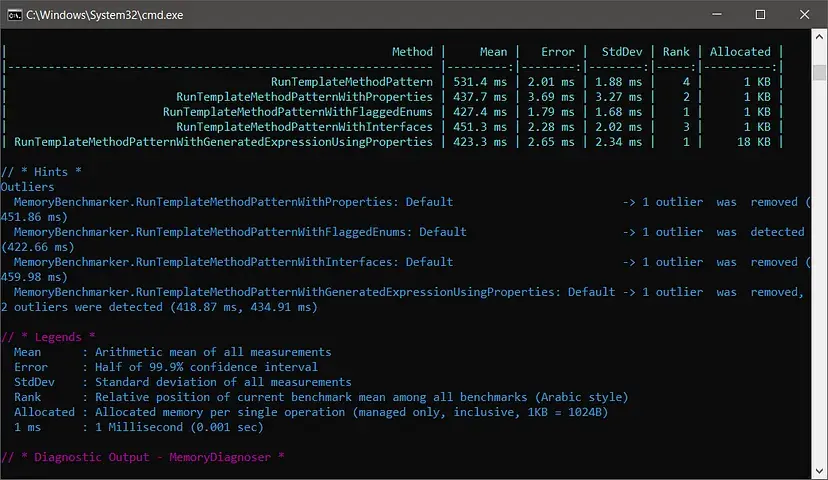Click the Error column header
828x480 pixels.
(558, 52)
